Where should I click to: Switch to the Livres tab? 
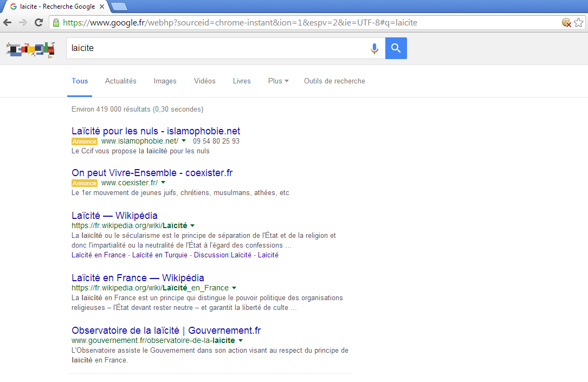pos(242,81)
